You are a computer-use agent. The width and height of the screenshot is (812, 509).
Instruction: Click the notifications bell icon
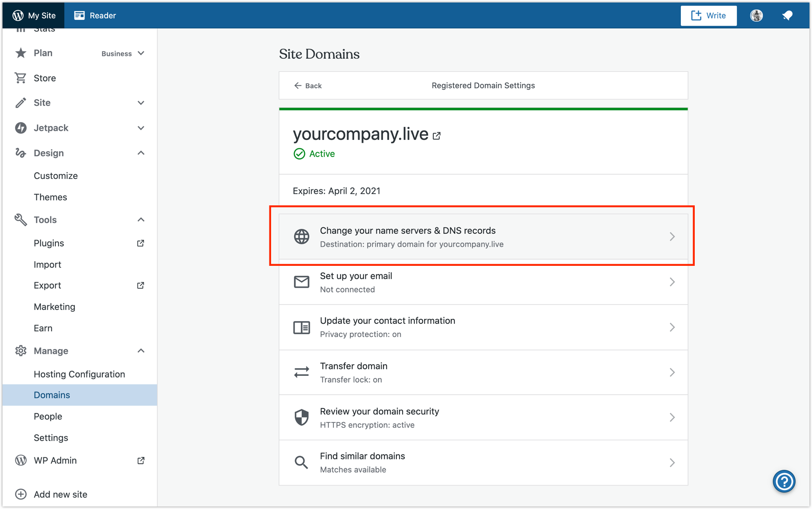click(787, 16)
